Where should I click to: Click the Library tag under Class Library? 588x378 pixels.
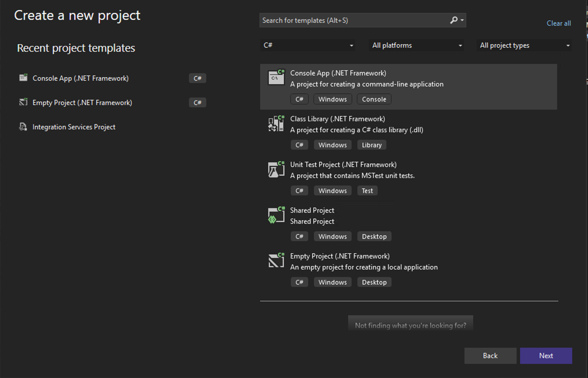(x=372, y=145)
